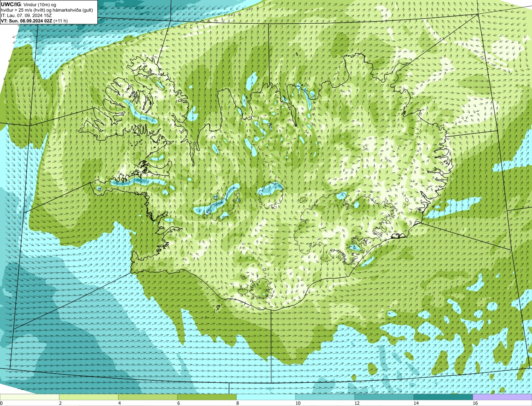532x406 pixels.
Task: Select the 4–6 m/s green legend segment
Action: [148, 397]
